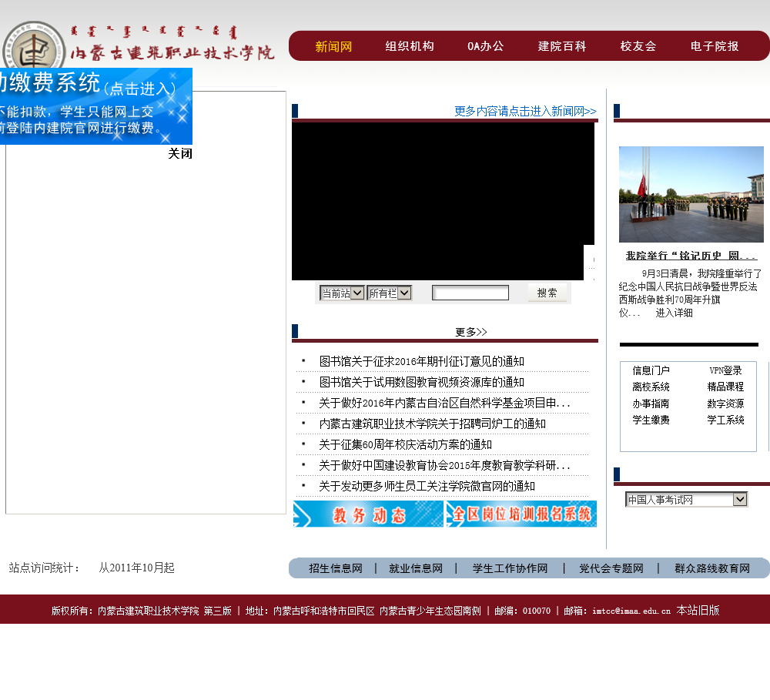770x700 pixels.
Task: Open 招生信息网 footer link
Action: pyautogui.click(x=336, y=568)
